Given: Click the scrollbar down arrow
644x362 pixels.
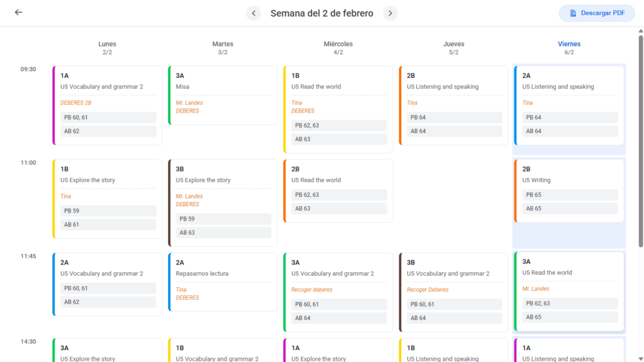Looking at the screenshot, I should point(641,359).
